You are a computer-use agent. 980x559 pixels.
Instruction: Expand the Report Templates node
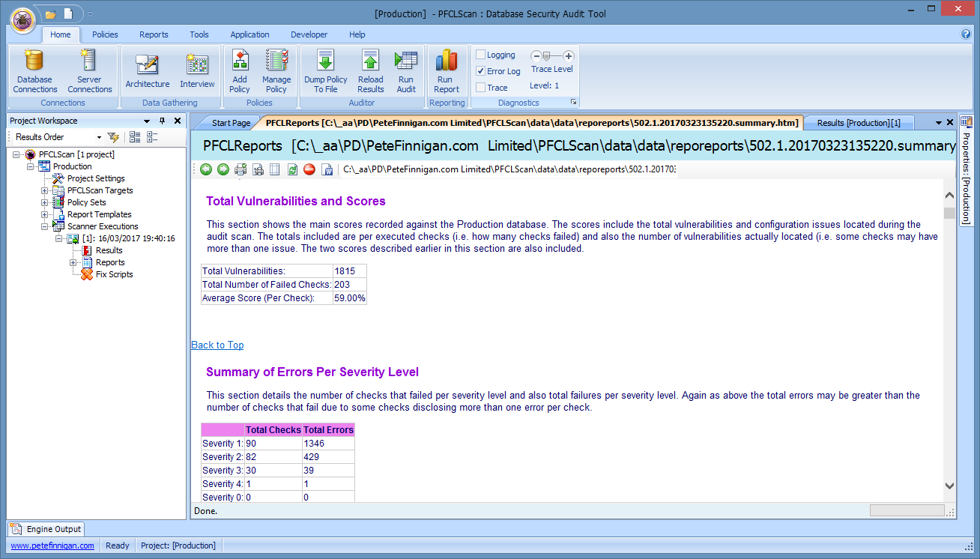click(45, 214)
